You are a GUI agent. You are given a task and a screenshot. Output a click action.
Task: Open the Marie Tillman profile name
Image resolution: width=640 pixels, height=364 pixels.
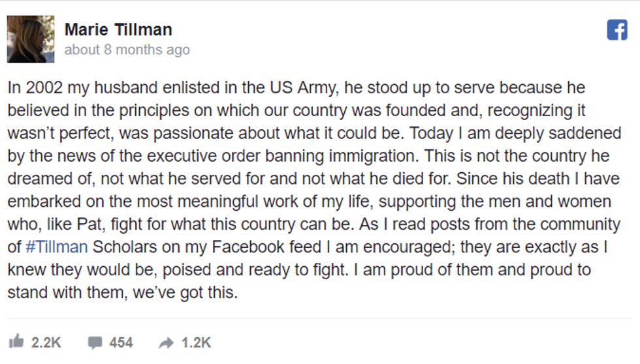118,30
